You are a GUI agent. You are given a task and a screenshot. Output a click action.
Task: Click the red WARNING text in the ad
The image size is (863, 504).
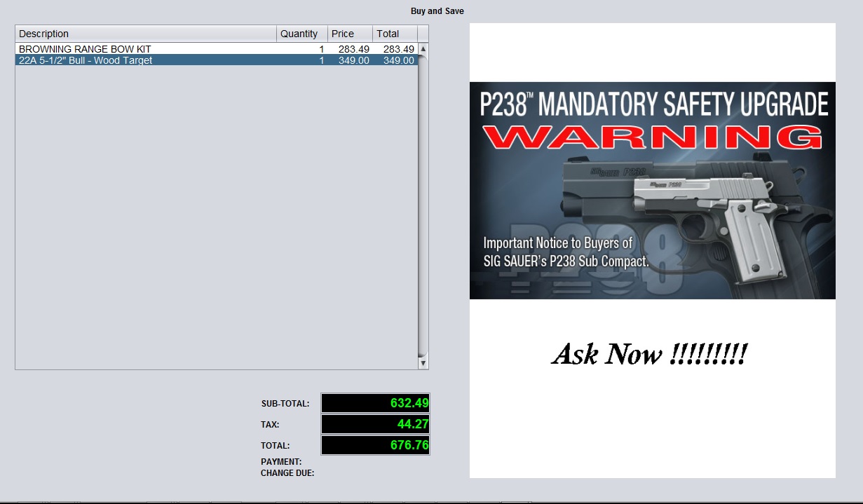click(652, 137)
